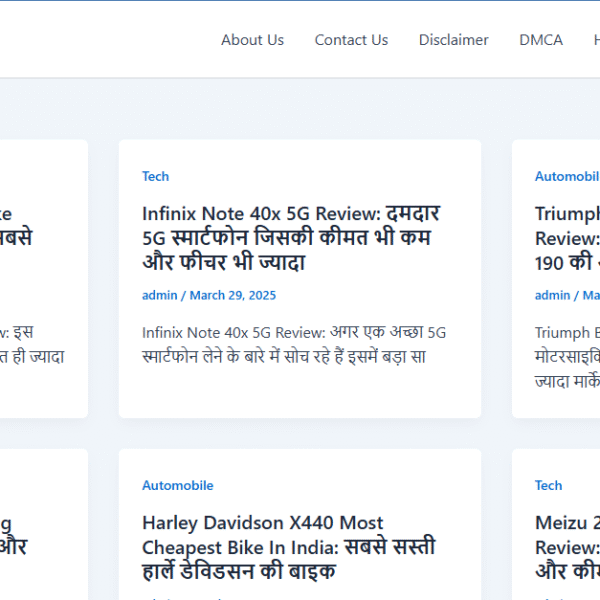Image resolution: width=600 pixels, height=600 pixels.
Task: Open Tech category above Meizu article
Action: pyautogui.click(x=548, y=486)
